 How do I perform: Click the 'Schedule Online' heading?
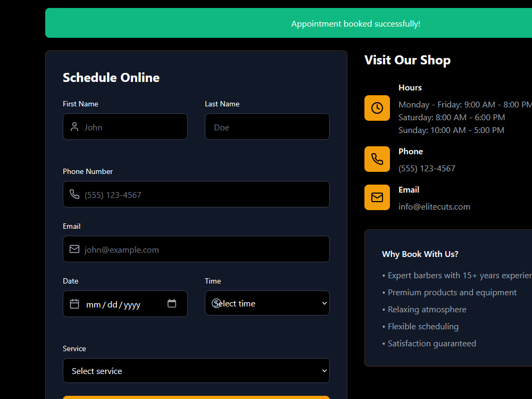click(x=111, y=78)
